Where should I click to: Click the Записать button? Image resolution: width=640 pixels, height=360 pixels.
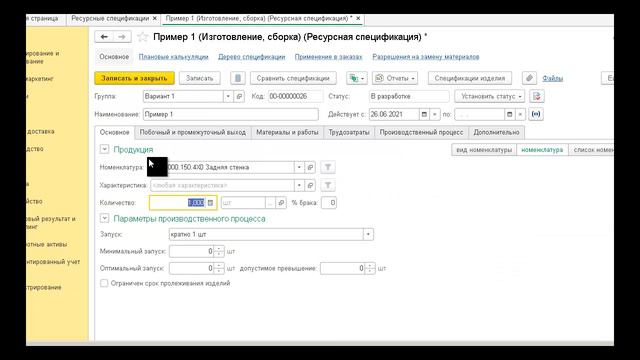pos(200,78)
